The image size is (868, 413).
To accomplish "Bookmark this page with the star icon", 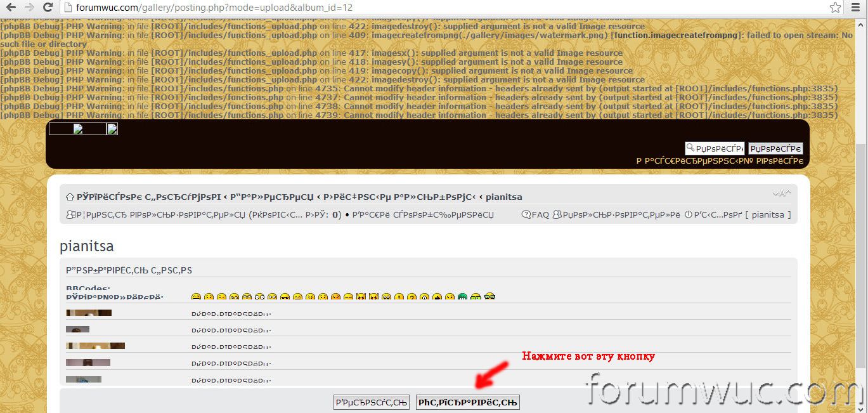I will tap(835, 8).
